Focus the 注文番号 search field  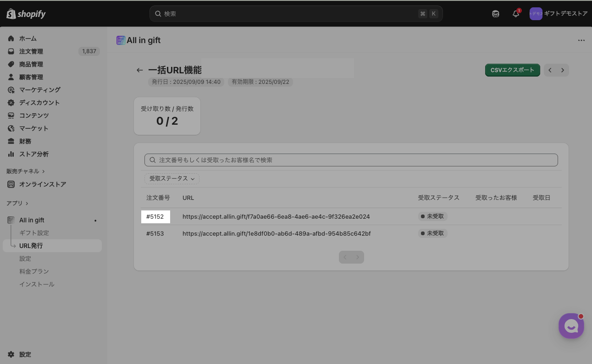351,160
